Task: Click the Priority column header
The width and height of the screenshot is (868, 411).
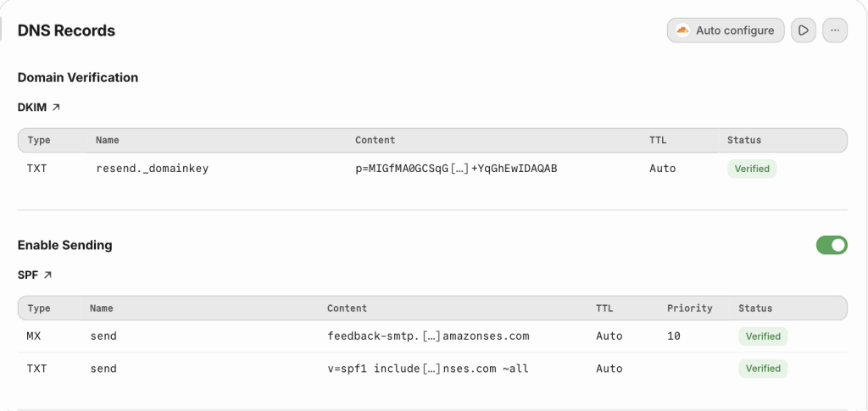Action: [690, 308]
